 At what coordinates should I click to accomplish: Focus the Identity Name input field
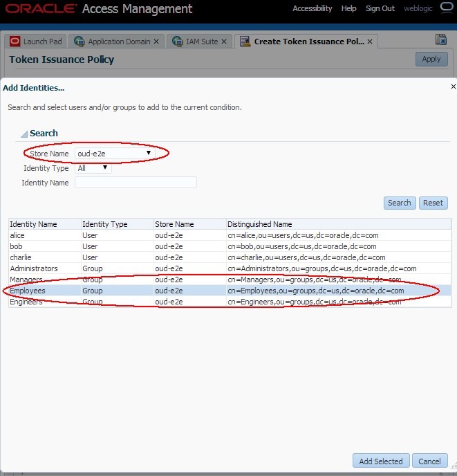pyautogui.click(x=136, y=183)
